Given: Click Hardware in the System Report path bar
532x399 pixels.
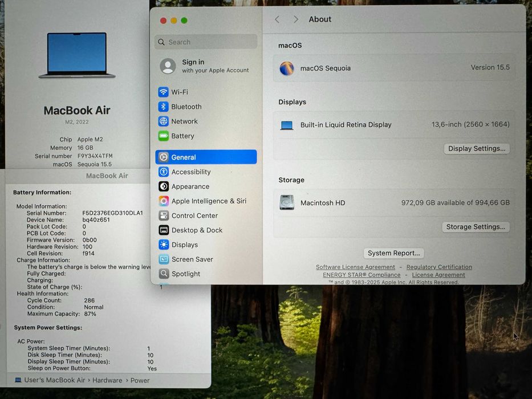Looking at the screenshot, I should (x=107, y=380).
